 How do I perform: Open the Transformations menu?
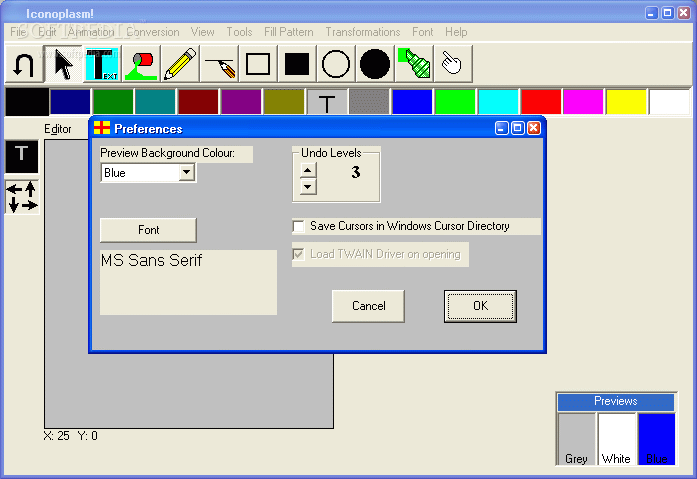point(363,32)
